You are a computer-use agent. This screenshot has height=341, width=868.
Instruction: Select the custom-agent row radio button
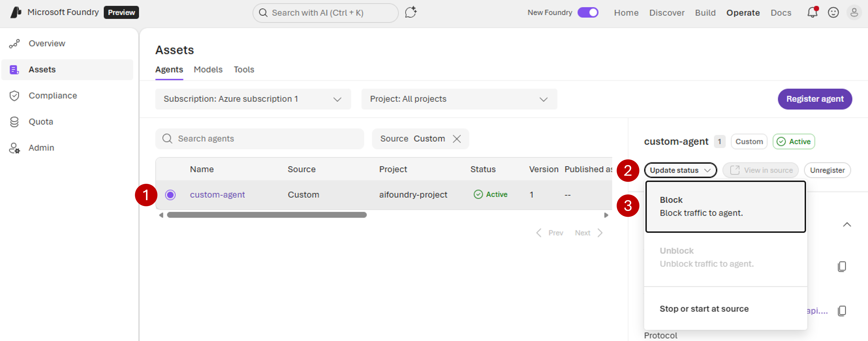170,195
